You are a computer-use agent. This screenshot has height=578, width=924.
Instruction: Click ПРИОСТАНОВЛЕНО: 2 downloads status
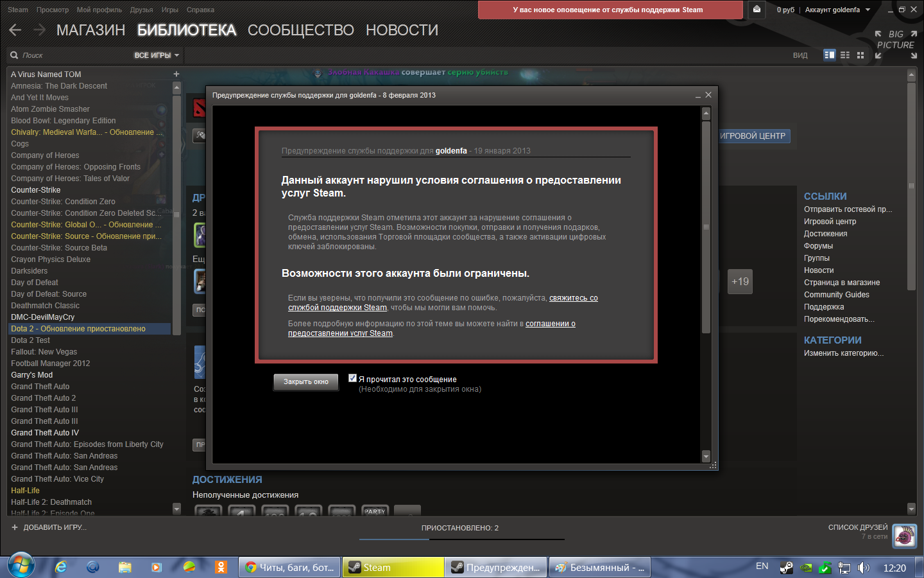(460, 528)
